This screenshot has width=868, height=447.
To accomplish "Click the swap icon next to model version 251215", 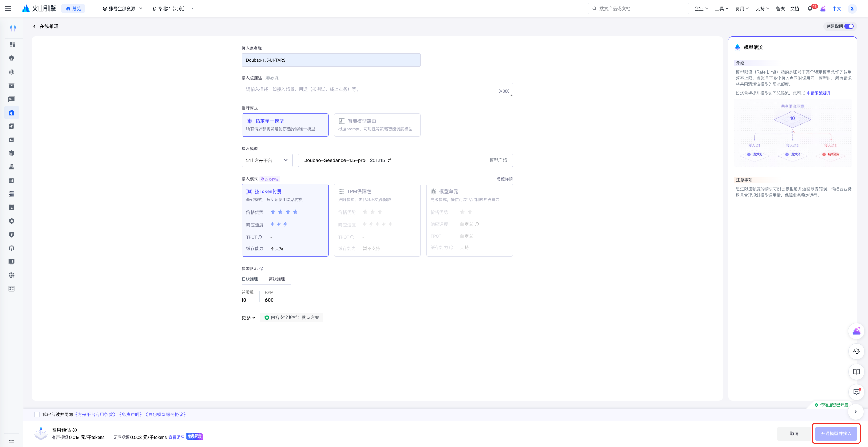I will [390, 160].
